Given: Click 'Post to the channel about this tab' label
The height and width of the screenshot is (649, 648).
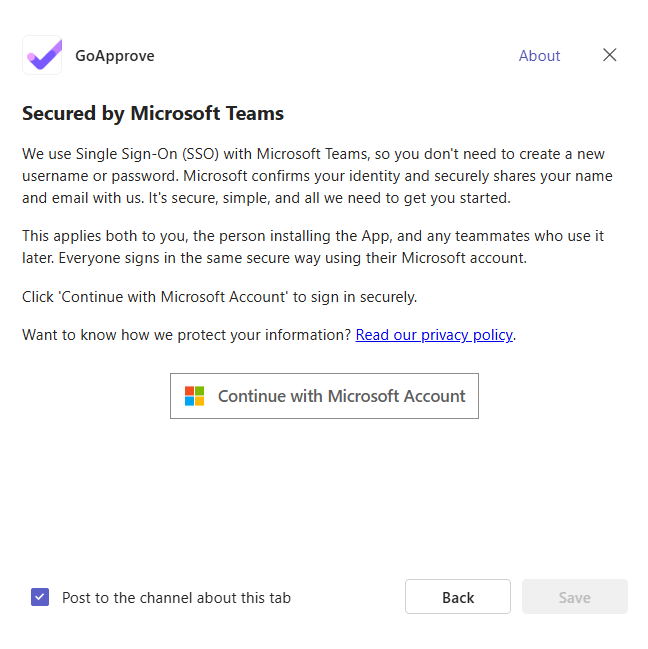Looking at the screenshot, I should click(x=176, y=598).
